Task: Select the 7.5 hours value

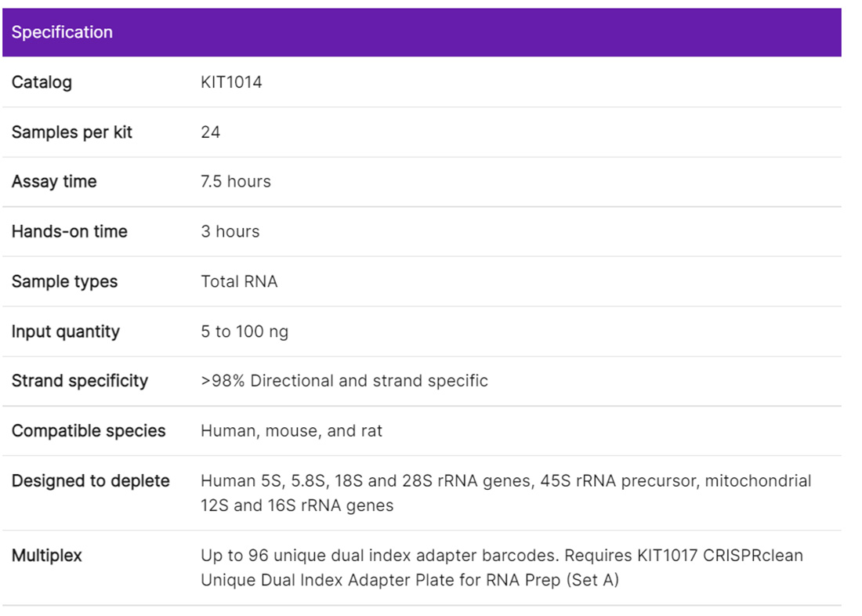Action: [x=236, y=182]
